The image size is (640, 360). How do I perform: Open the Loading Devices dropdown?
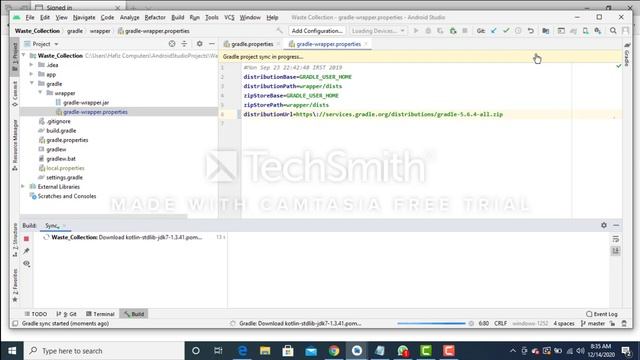click(x=378, y=31)
